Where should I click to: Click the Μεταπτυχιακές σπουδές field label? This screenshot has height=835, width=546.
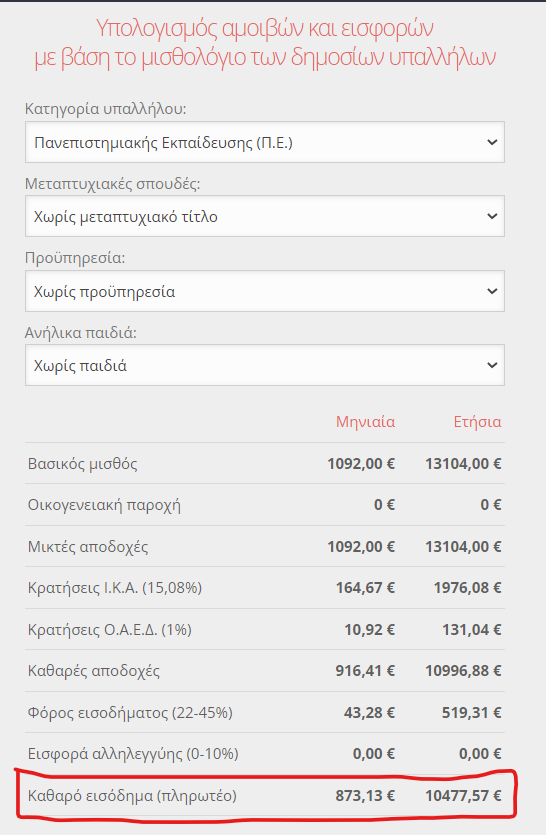pyautogui.click(x=112, y=184)
